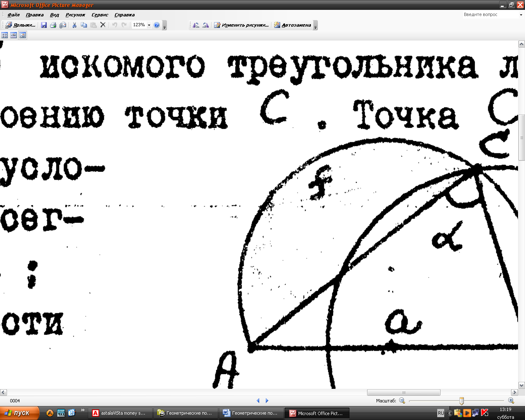Click the vertical scrollbar up arrow
This screenshot has width=525, height=420.
coord(522,44)
